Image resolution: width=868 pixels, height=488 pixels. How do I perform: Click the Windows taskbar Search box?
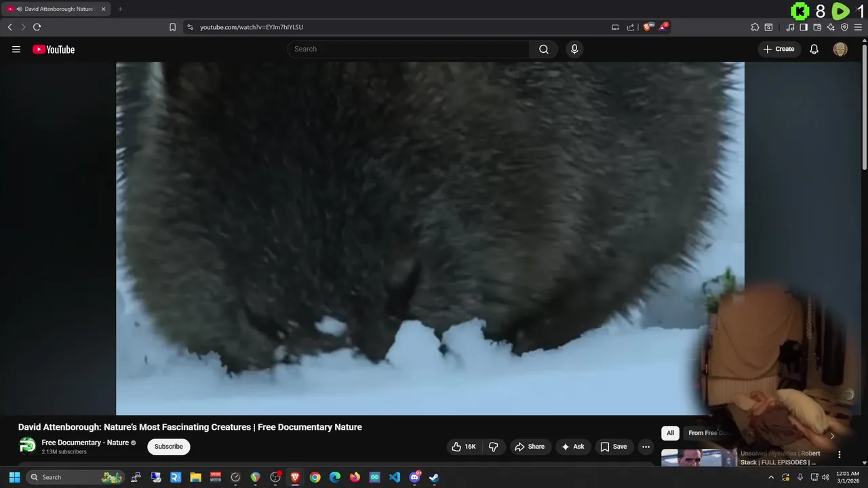[75, 477]
